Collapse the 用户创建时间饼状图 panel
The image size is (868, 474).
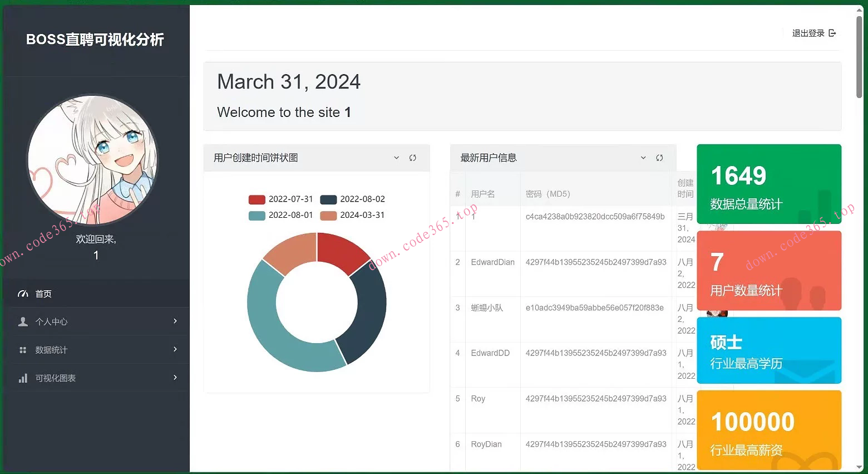pyautogui.click(x=396, y=158)
